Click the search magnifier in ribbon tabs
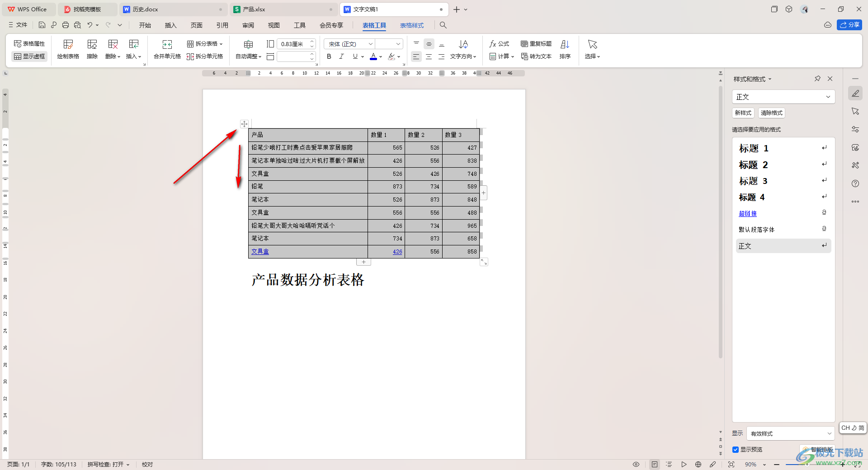Viewport: 868px width, 470px height. (x=443, y=25)
